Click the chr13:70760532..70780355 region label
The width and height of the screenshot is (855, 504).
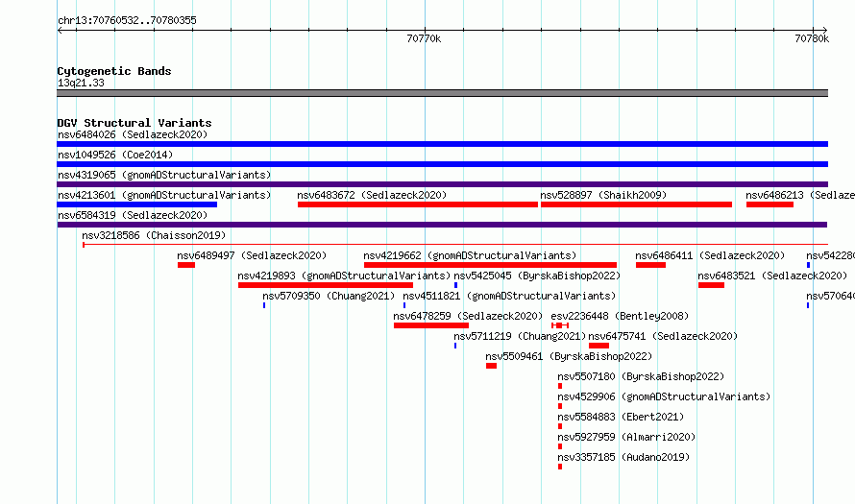coord(127,20)
